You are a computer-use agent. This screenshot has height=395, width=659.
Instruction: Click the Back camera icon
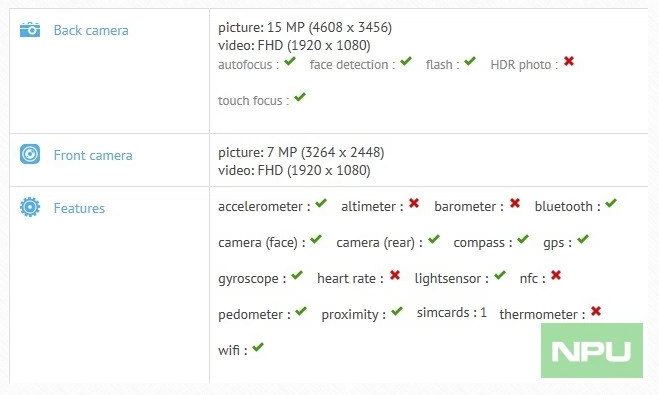[30, 30]
